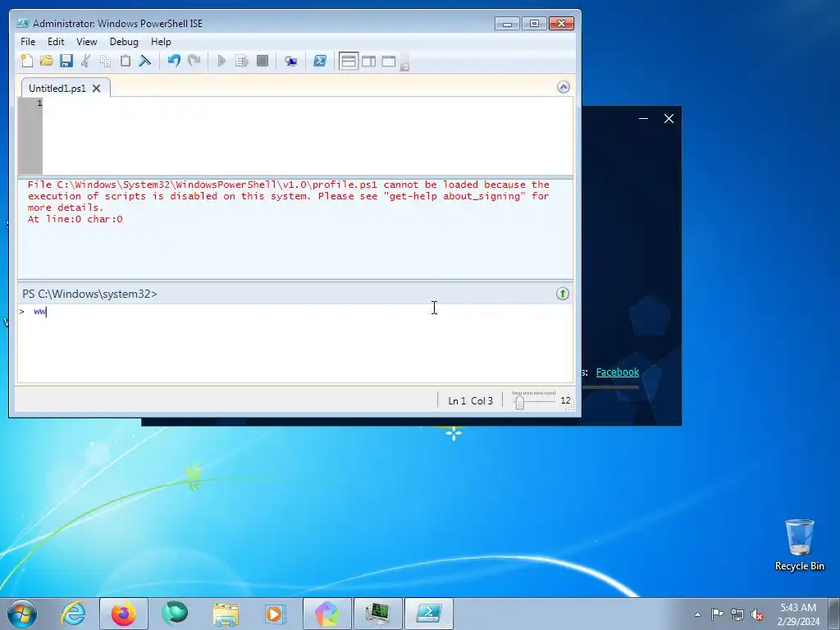
Task: Switch to PowerShell ISE taskbar button
Action: (x=428, y=614)
